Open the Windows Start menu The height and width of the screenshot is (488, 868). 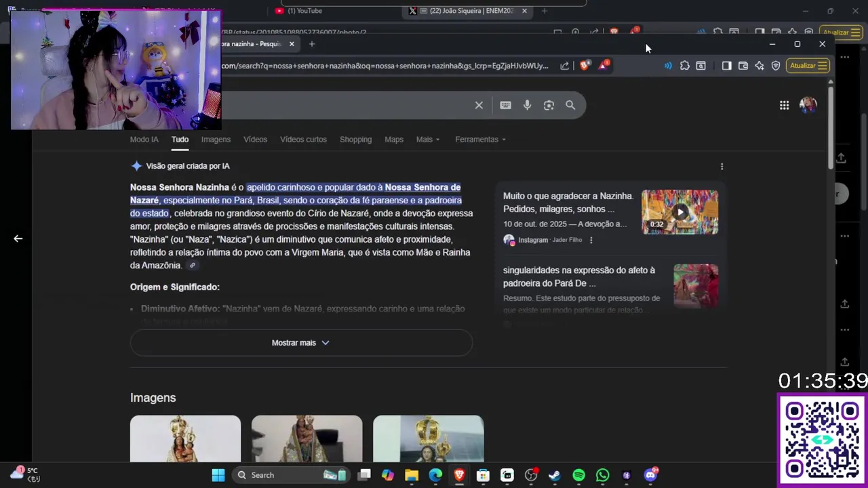click(218, 475)
